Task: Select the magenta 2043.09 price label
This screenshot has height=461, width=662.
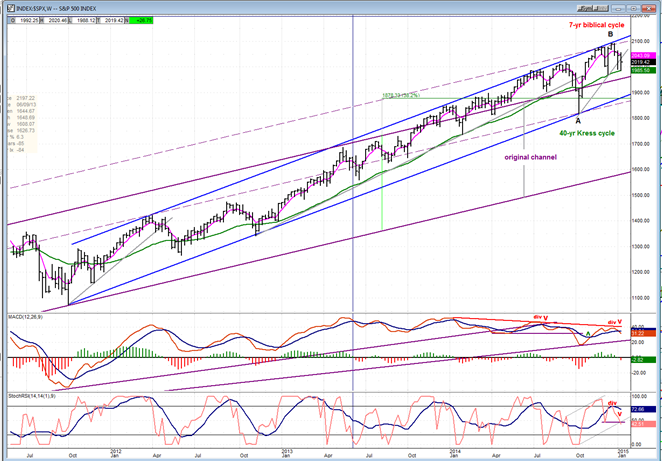Action: coord(643,55)
